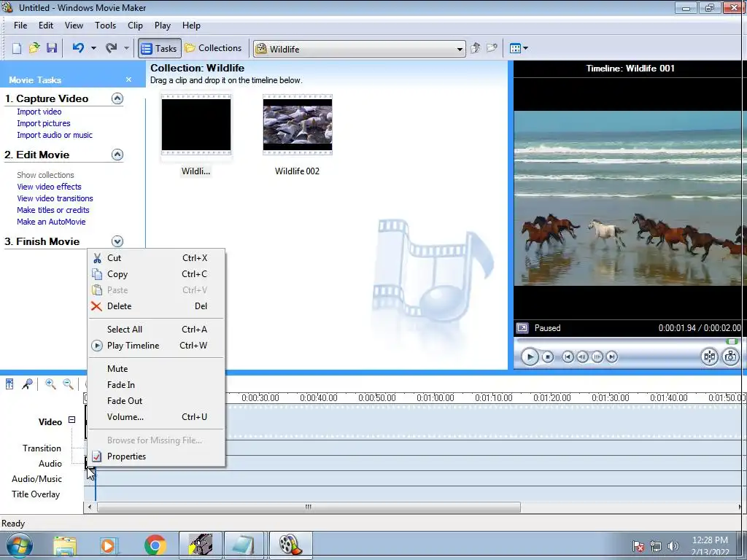Collapse the Capture Video section
747x560 pixels.
click(117, 98)
